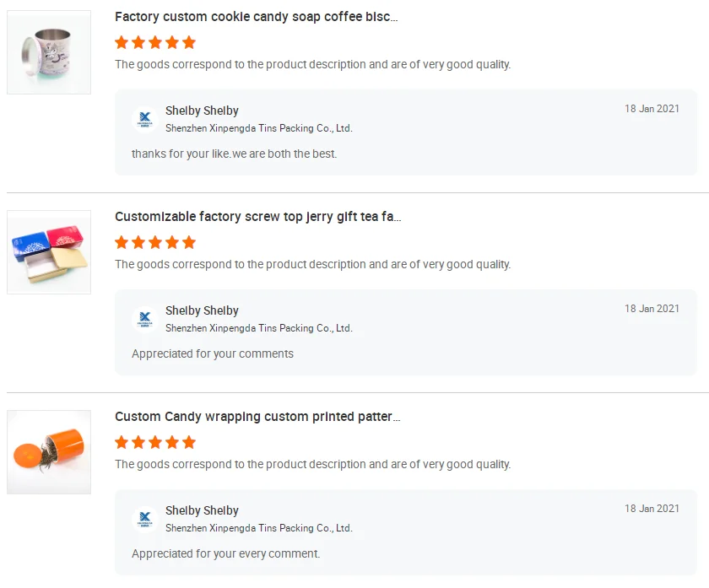Click Shelby Shelby name in third reply

(x=202, y=510)
